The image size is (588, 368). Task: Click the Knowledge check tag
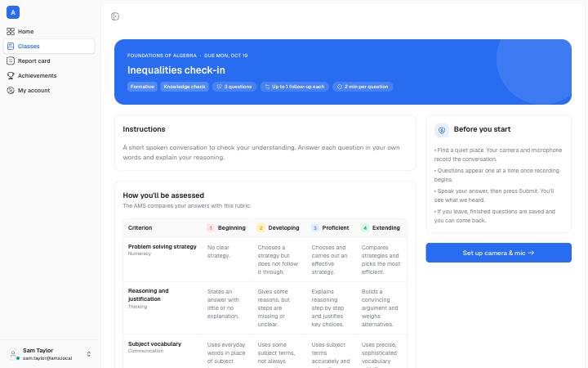(185, 87)
